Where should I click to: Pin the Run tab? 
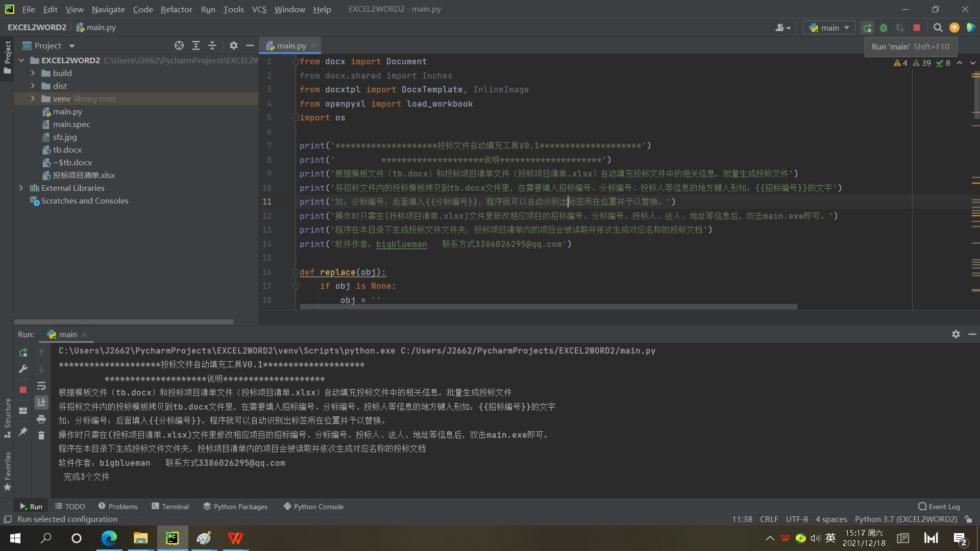23,432
